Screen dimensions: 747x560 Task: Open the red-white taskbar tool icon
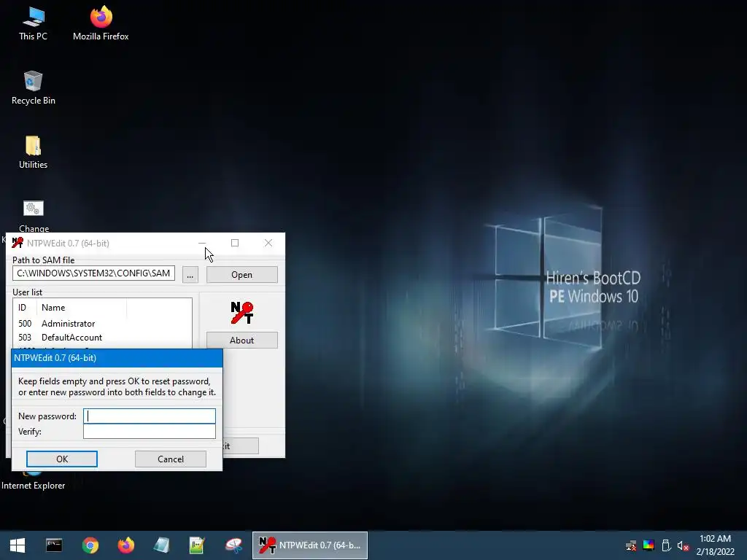coord(233,545)
